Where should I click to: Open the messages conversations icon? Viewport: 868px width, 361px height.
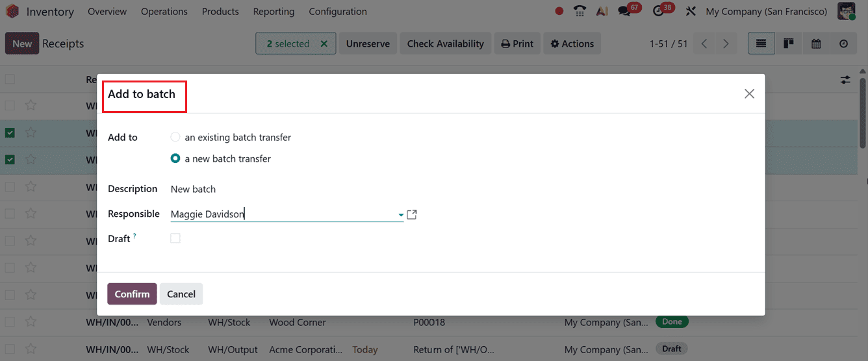coord(624,12)
